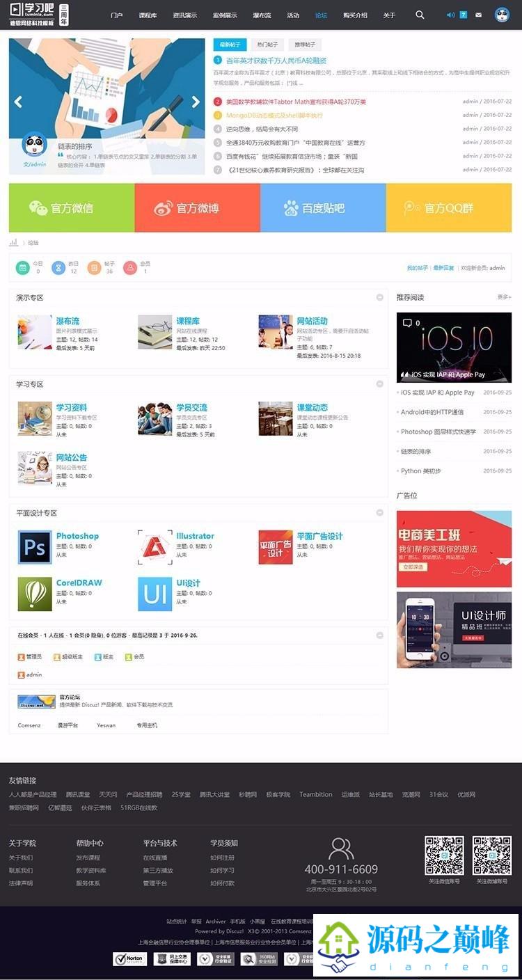Image resolution: width=522 pixels, height=980 pixels.
Task: Click the speaker notification icon
Action: tap(450, 15)
